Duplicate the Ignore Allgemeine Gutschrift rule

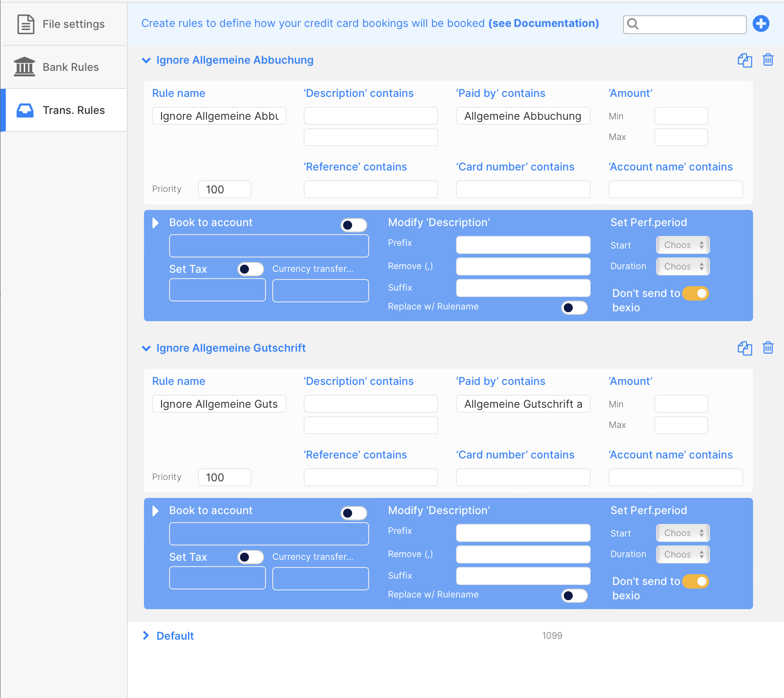pyautogui.click(x=745, y=348)
